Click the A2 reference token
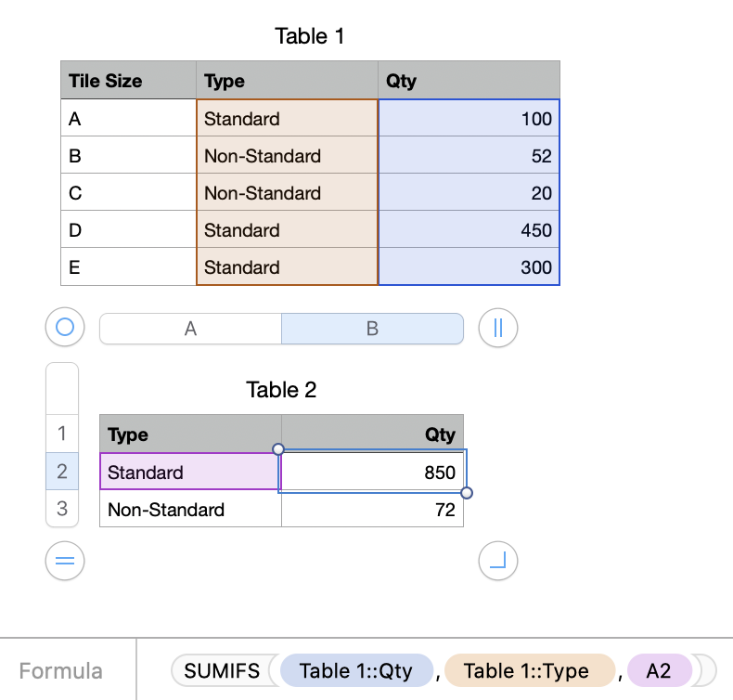Image resolution: width=733 pixels, height=700 pixels. [659, 670]
